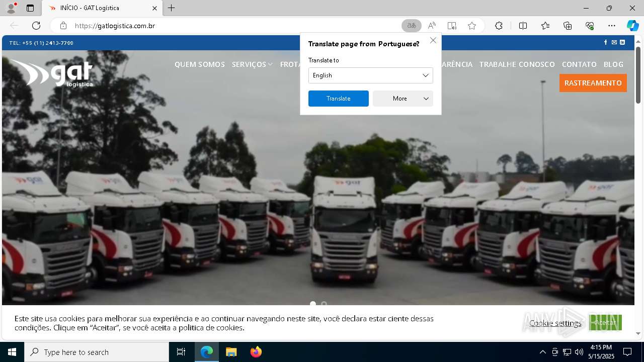Open Settings and more ellipsis menu
The height and width of the screenshot is (362, 644).
[x=612, y=26]
